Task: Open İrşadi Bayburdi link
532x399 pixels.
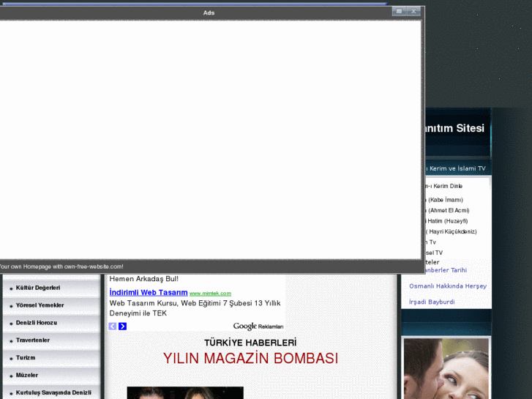Action: click(432, 302)
